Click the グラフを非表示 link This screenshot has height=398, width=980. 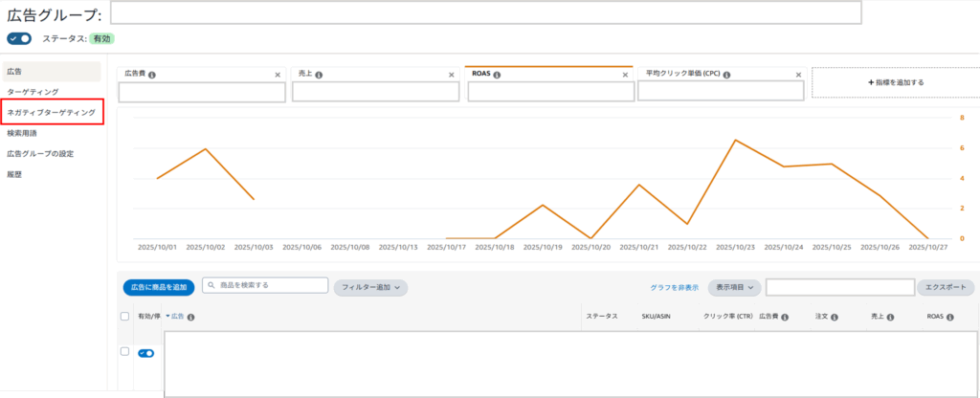click(x=674, y=286)
